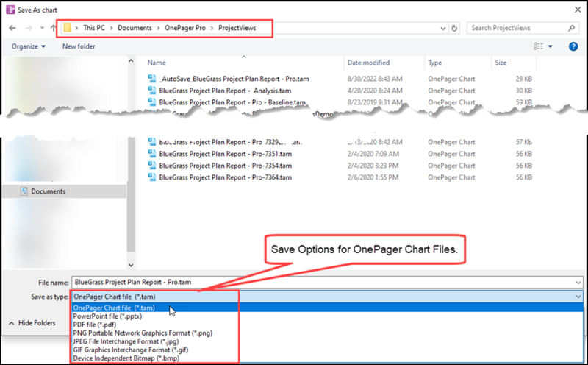Refresh the ProjectViews folder listing
588x365 pixels.
[454, 28]
